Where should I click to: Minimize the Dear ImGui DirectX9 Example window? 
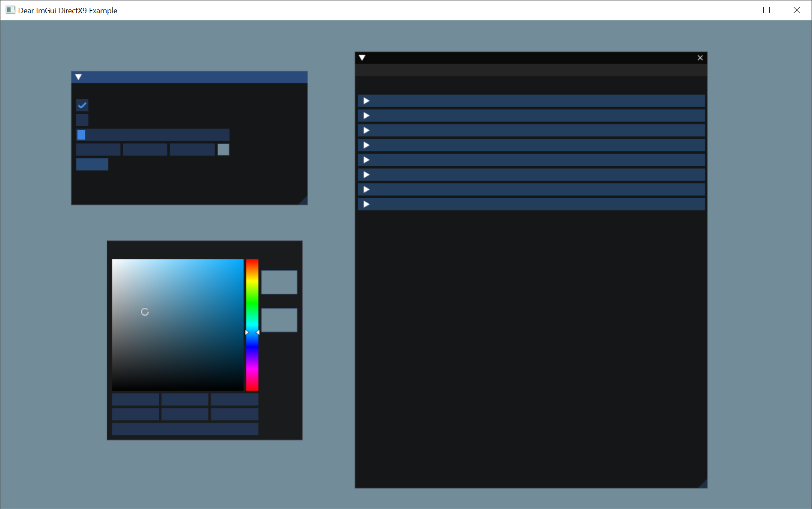click(x=737, y=10)
